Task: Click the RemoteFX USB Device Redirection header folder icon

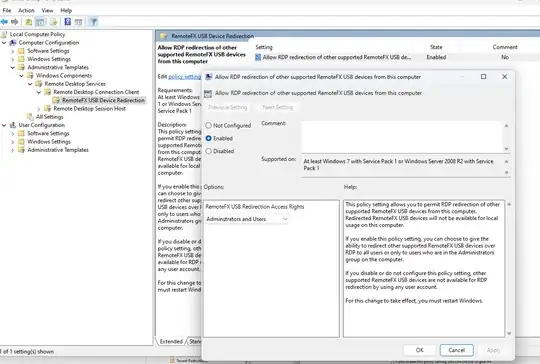Action: coord(164,36)
